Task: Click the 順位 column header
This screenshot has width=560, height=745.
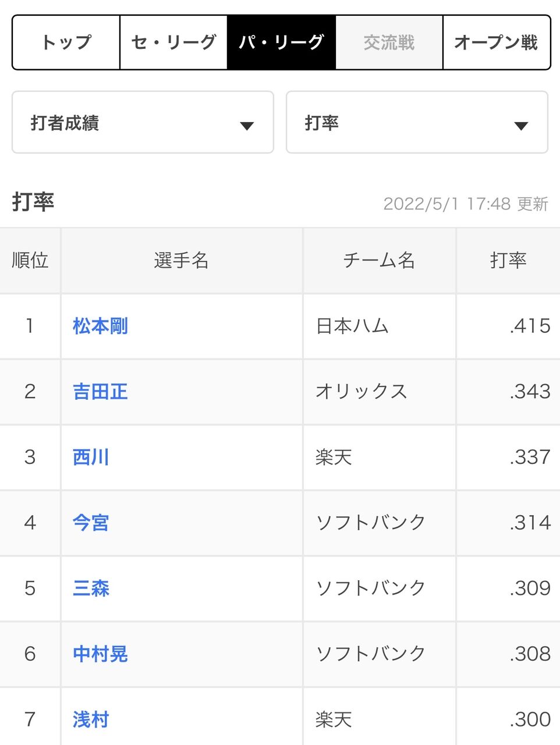Action: coord(30,260)
